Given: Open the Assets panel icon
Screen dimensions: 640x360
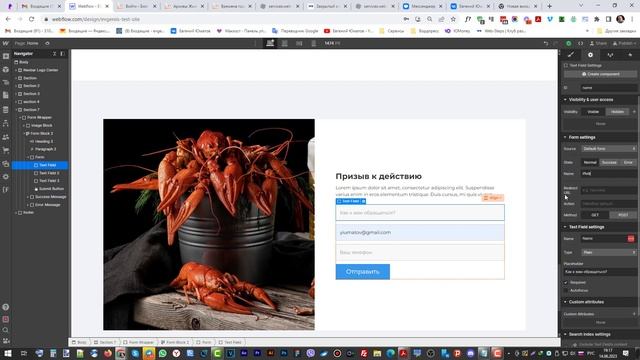Looking at the screenshot, I should pos(6,164).
